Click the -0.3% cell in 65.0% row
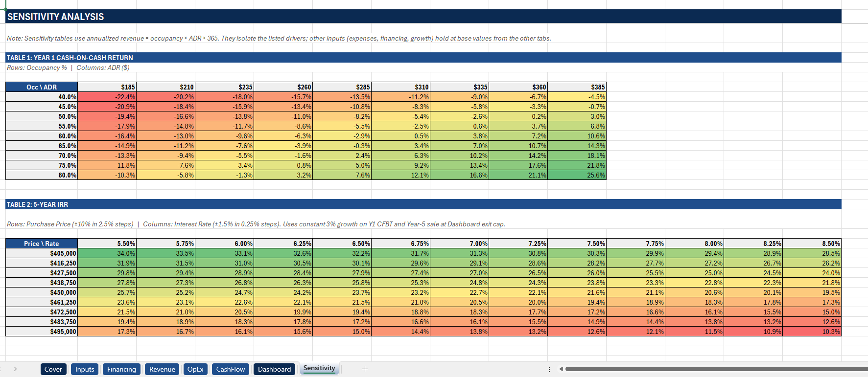This screenshot has width=868, height=377. [342, 146]
